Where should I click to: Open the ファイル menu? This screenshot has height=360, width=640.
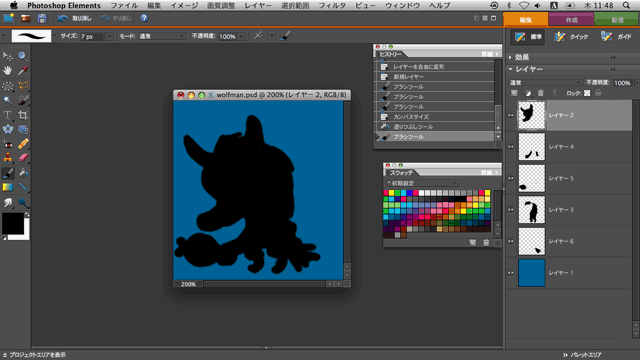pyautogui.click(x=124, y=6)
